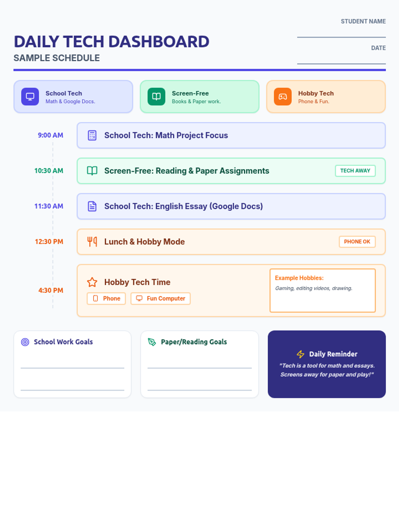399x532 pixels.
Task: Click the Screen-Free open book icon
Action: point(156,97)
